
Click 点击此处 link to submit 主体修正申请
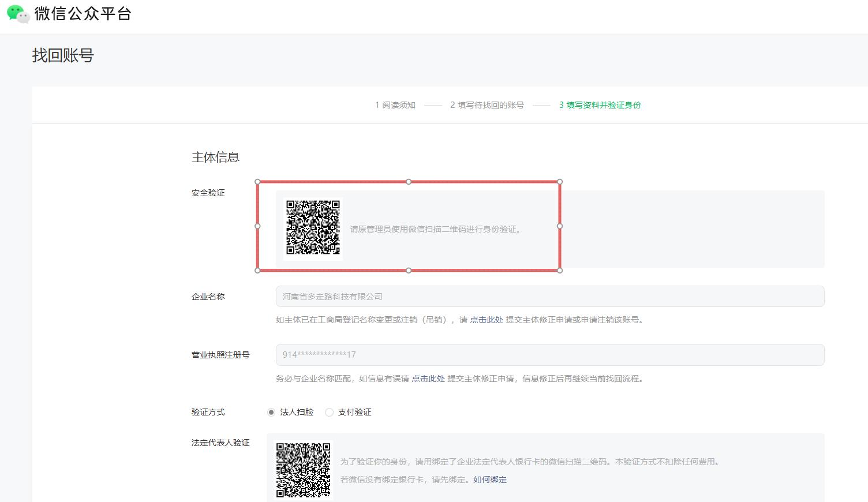tap(428, 379)
